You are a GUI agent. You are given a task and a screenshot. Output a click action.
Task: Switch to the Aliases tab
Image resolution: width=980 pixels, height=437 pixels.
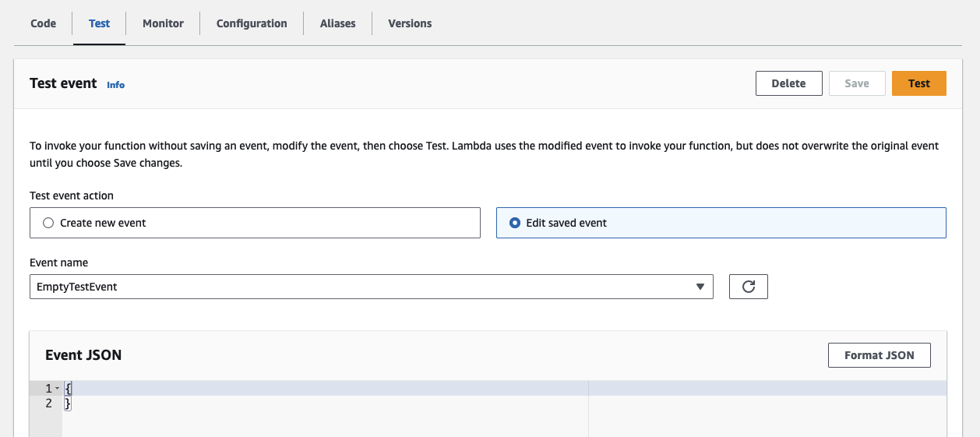tap(337, 23)
